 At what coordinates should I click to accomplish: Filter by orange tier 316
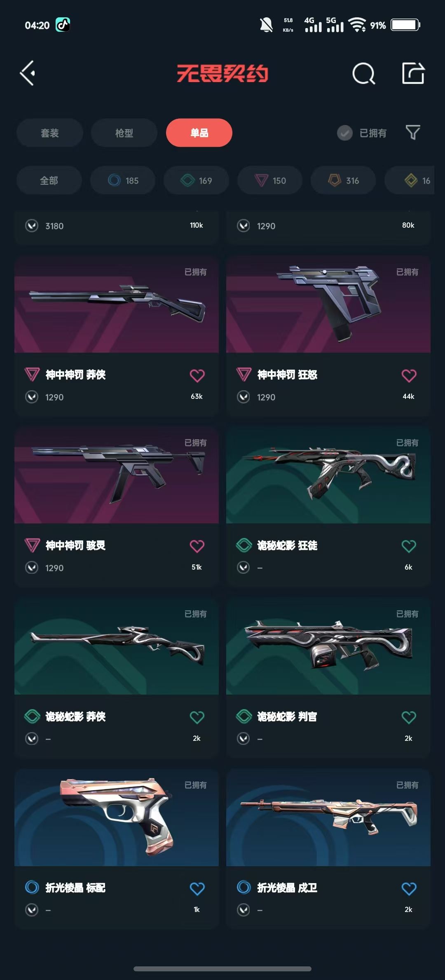pos(343,180)
